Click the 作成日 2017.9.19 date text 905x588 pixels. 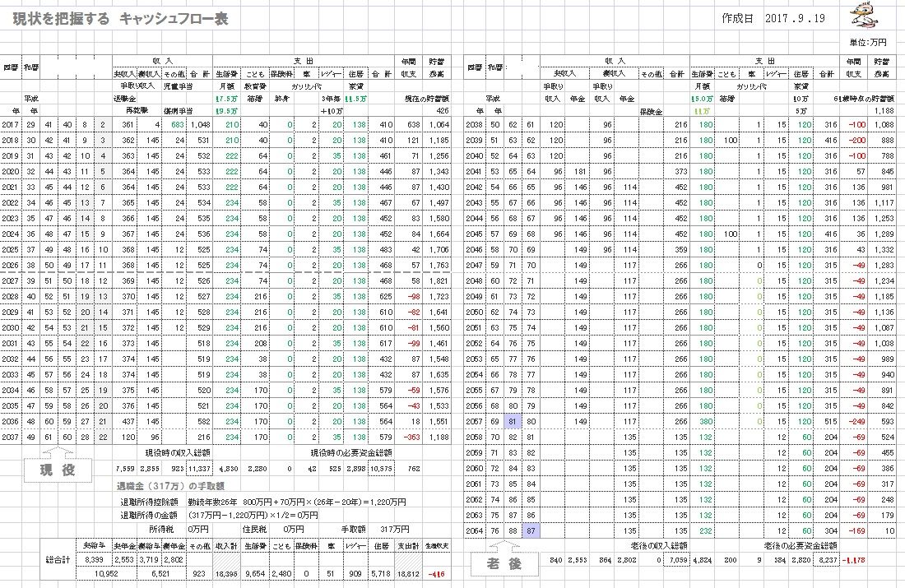point(773,18)
